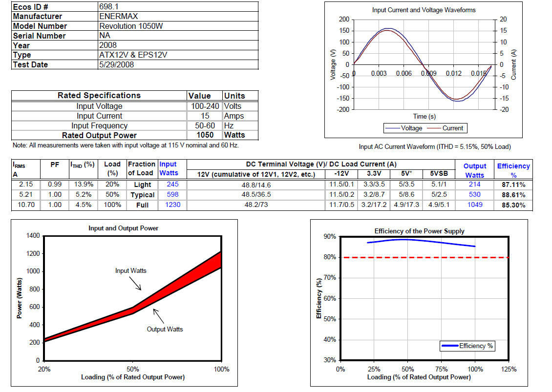Click the Input Watts annotation in power chart
The width and height of the screenshot is (552, 392).
[x=130, y=270]
